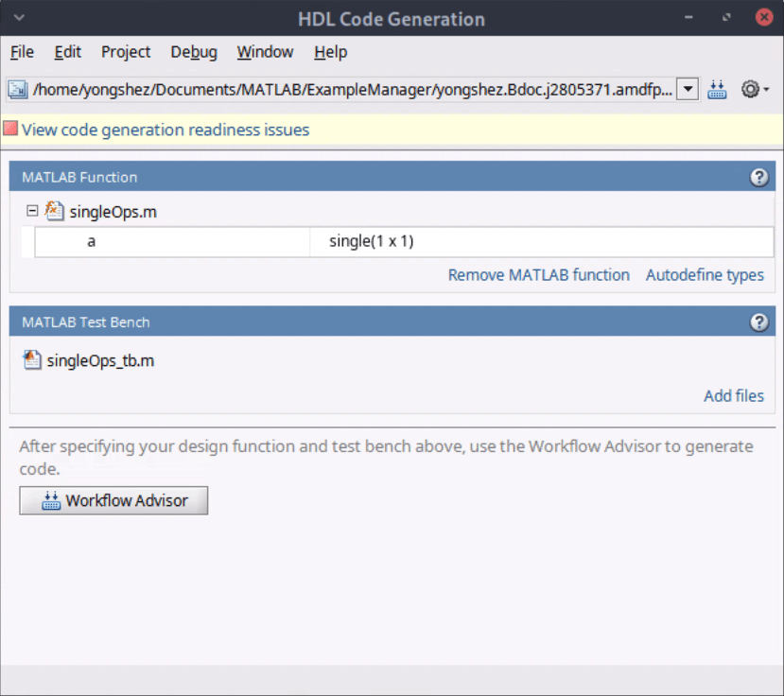Open help for MATLAB Function panel
Viewport: 784px width, 696px height.
pyautogui.click(x=758, y=177)
